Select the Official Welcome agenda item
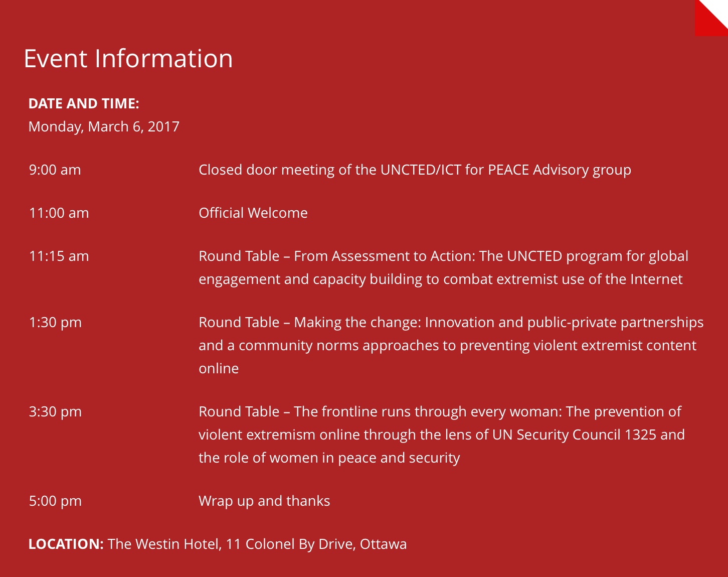 (x=253, y=213)
